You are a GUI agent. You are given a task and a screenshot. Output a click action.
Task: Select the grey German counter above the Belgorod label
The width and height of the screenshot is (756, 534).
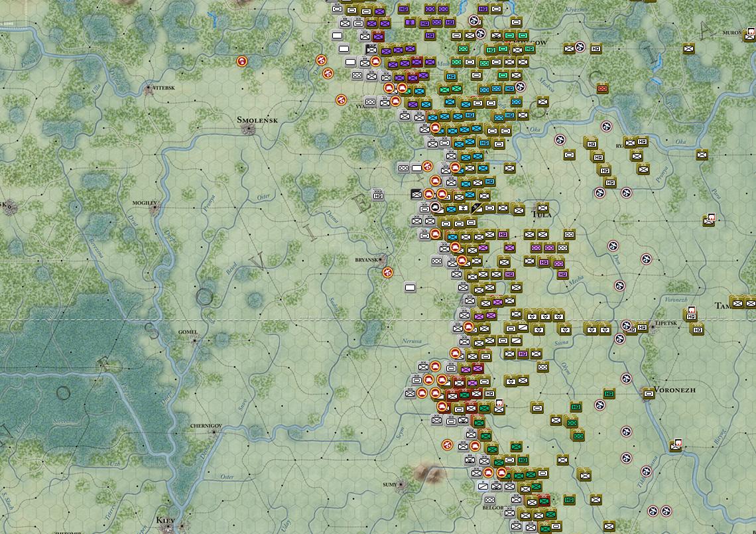click(x=490, y=500)
